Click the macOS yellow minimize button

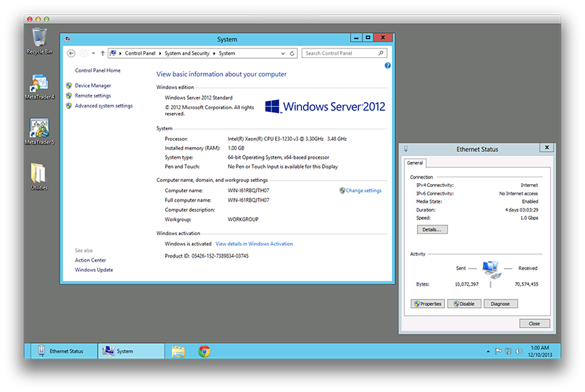tap(38, 19)
